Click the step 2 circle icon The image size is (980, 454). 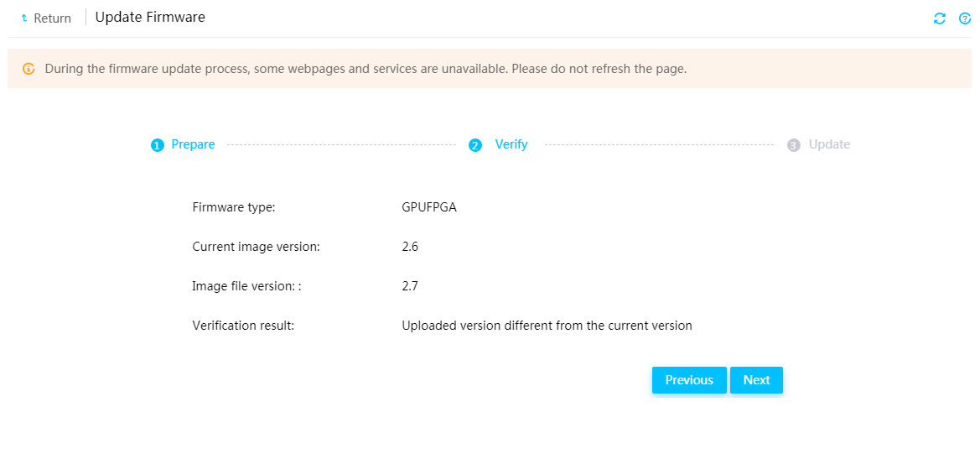pos(475,145)
